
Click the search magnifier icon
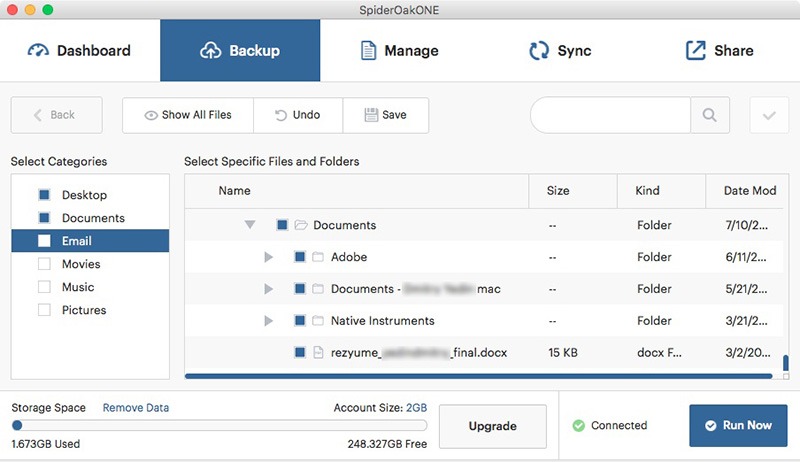(710, 115)
